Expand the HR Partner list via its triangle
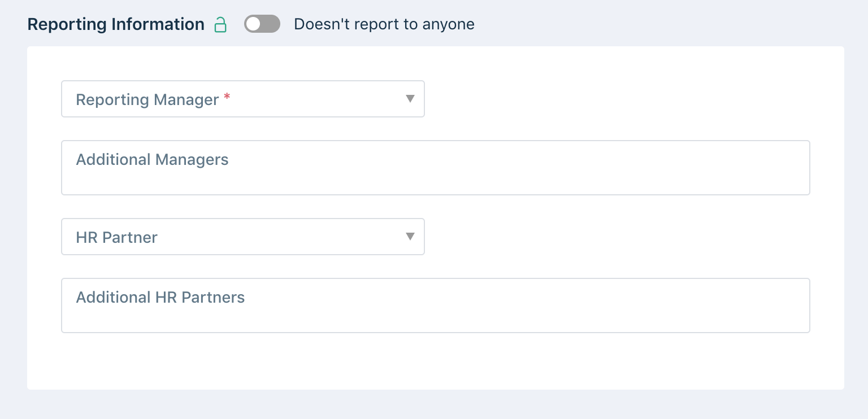 (411, 237)
